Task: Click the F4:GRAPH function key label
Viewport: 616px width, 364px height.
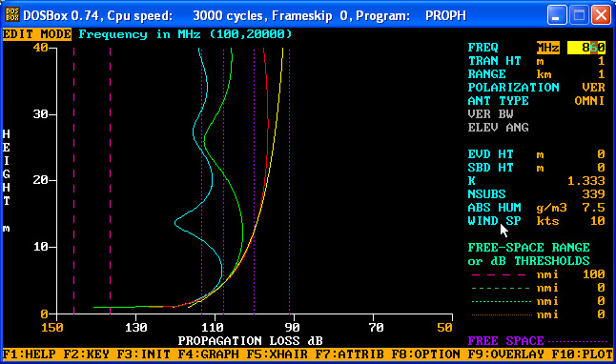Action: coord(208,354)
